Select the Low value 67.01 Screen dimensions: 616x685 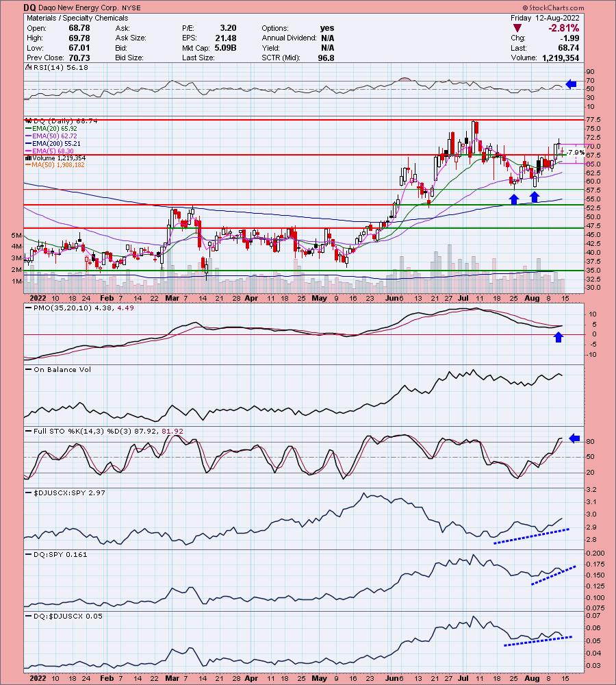click(79, 48)
